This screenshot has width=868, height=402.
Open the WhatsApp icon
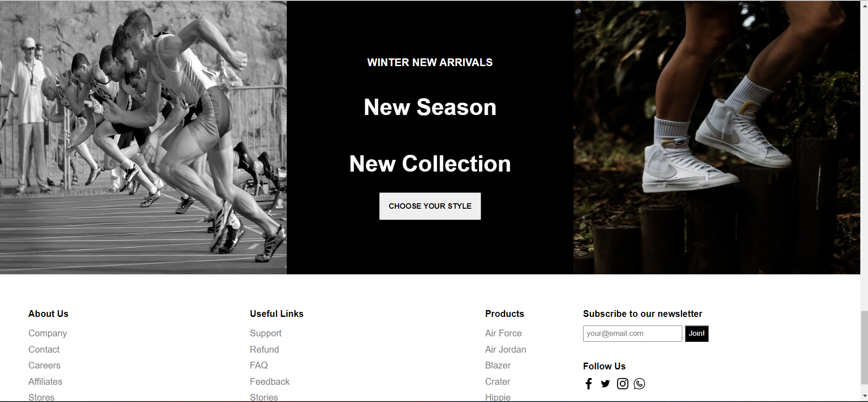pos(639,384)
